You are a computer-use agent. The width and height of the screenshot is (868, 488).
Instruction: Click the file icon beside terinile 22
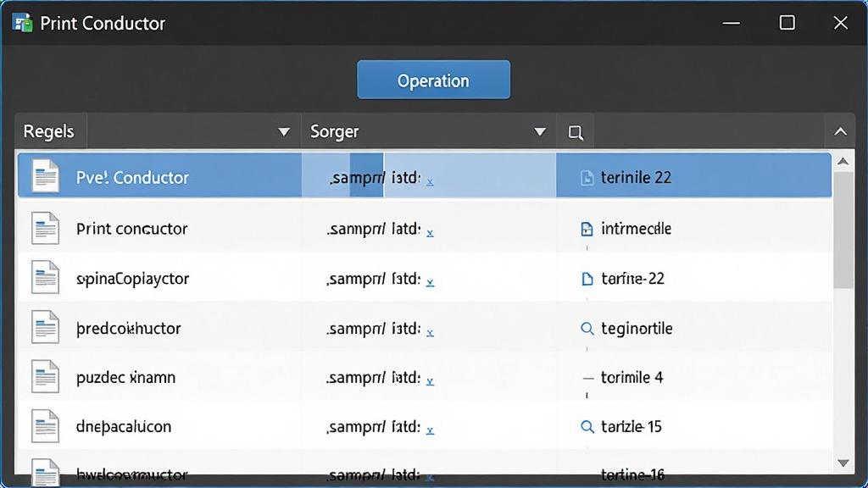[x=587, y=178]
